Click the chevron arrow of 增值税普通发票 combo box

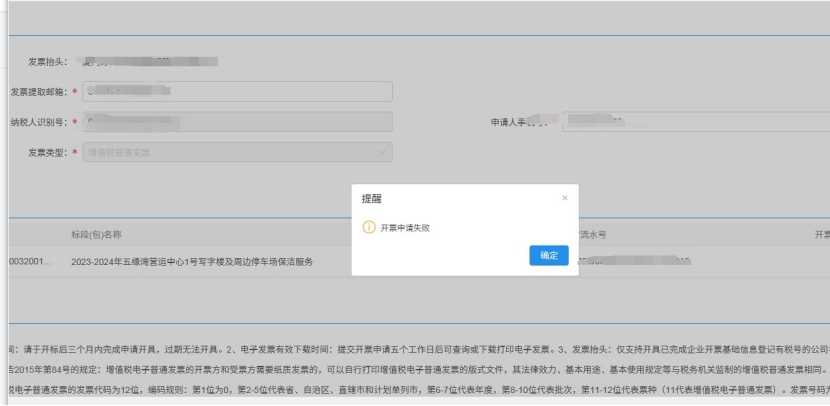(382, 152)
